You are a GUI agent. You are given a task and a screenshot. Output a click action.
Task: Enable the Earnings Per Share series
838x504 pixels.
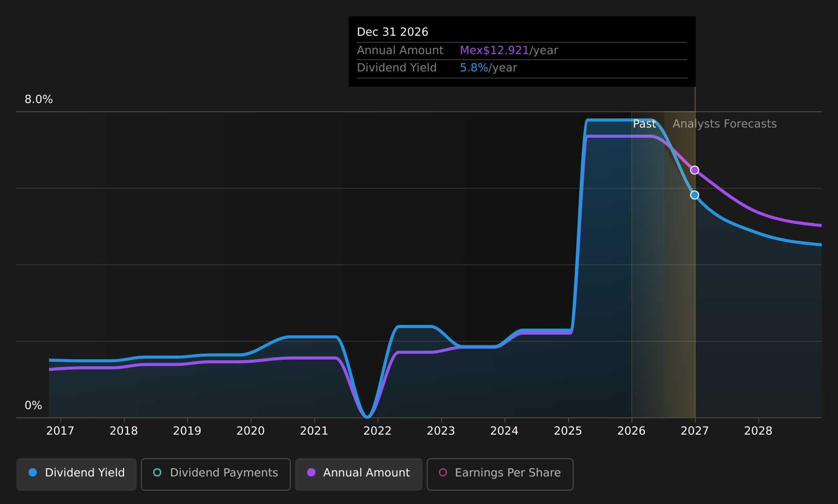point(500,474)
